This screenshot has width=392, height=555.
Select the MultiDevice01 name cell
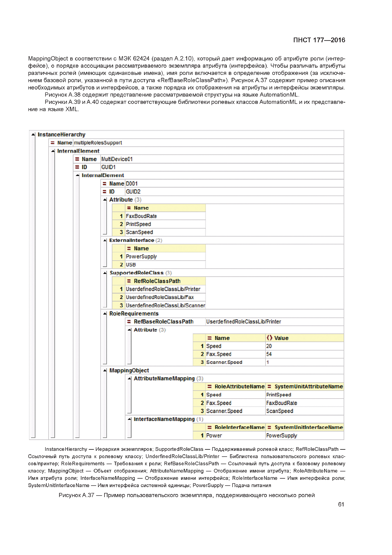tap(222, 159)
